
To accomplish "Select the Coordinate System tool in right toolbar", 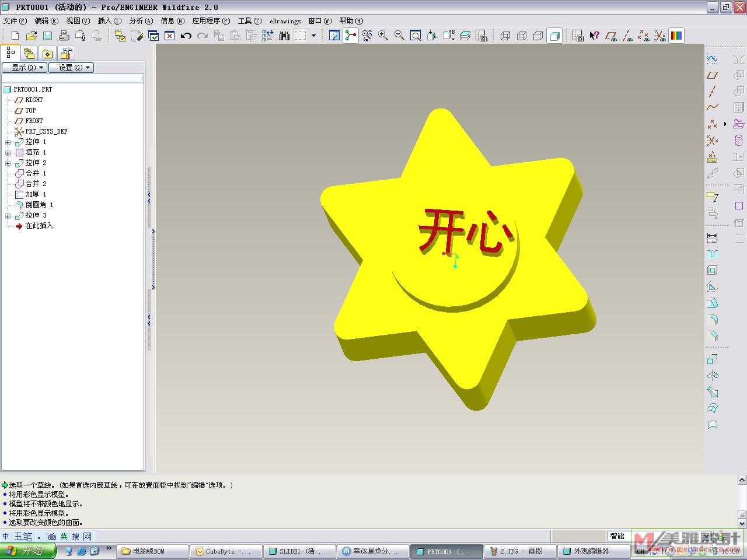I will 712,141.
